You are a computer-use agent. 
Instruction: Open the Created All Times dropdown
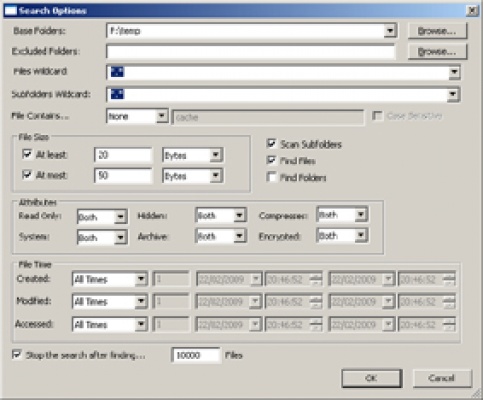(141, 279)
